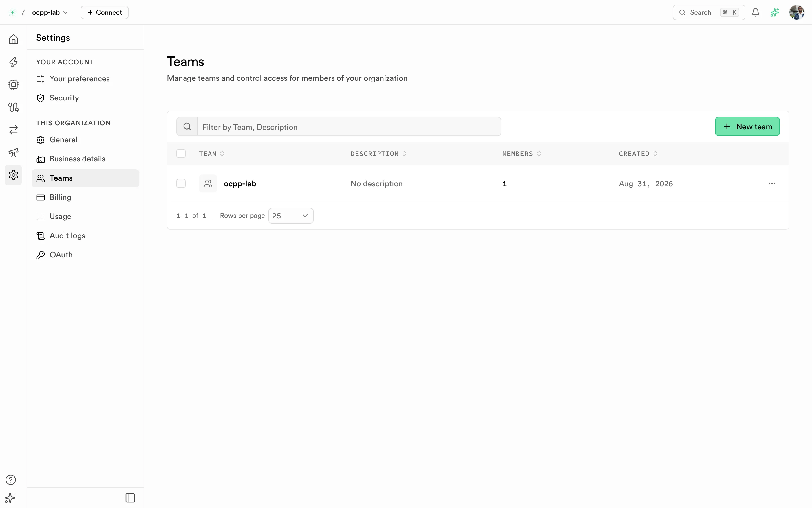Go to the Home icon in sidebar
This screenshot has width=812, height=508.
14,39
